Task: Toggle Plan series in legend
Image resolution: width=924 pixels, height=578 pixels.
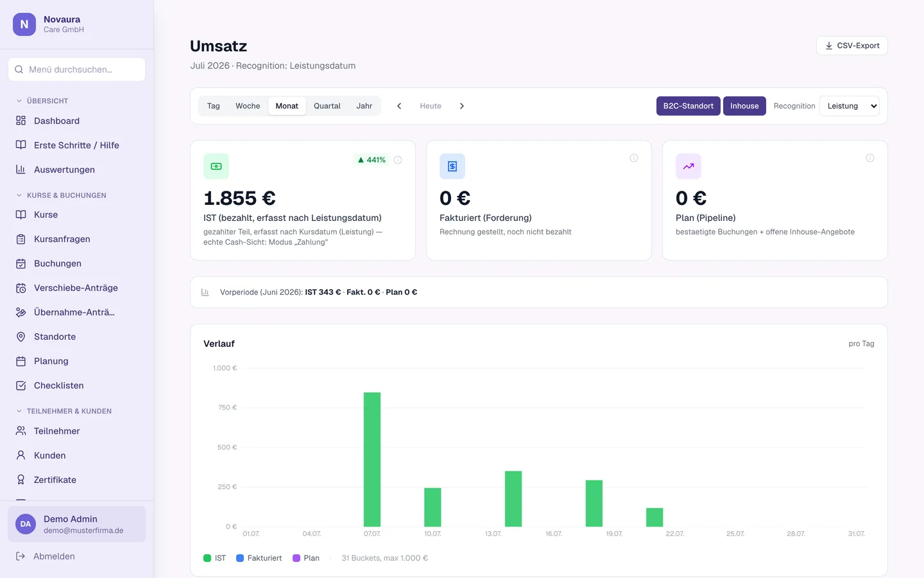Action: (x=306, y=558)
